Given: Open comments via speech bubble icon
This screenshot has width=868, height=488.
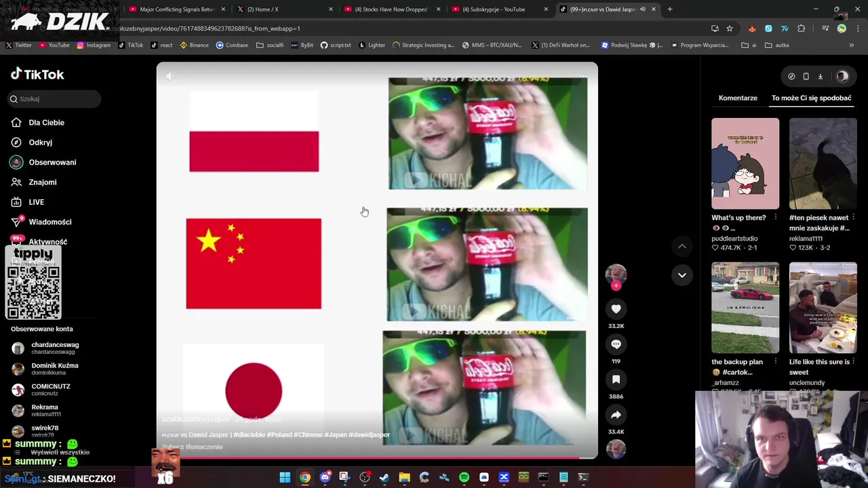Looking at the screenshot, I should (616, 344).
